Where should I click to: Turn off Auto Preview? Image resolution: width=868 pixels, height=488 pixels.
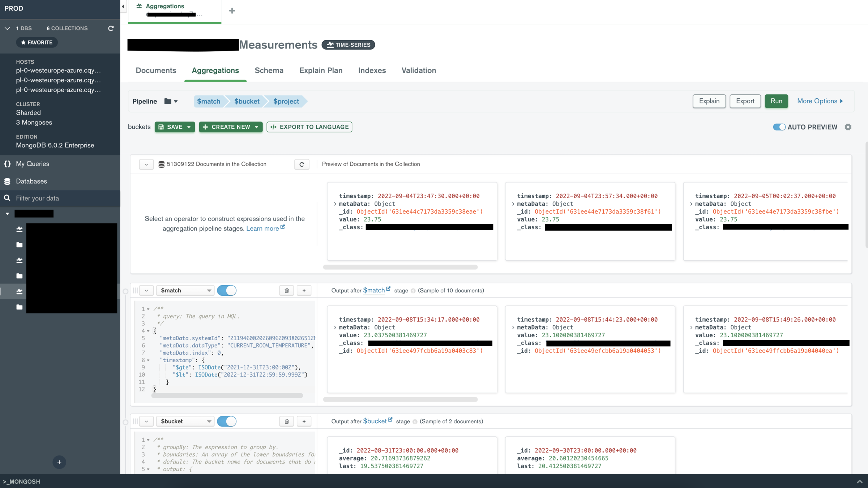pyautogui.click(x=779, y=127)
